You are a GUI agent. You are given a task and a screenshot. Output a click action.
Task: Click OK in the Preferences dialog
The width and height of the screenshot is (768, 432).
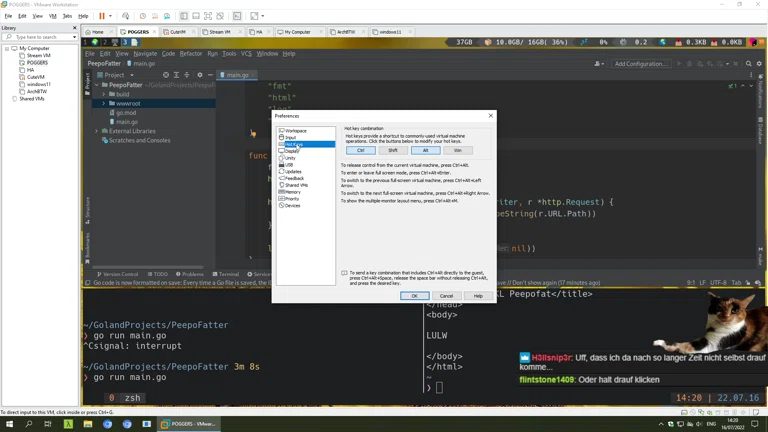pos(414,296)
